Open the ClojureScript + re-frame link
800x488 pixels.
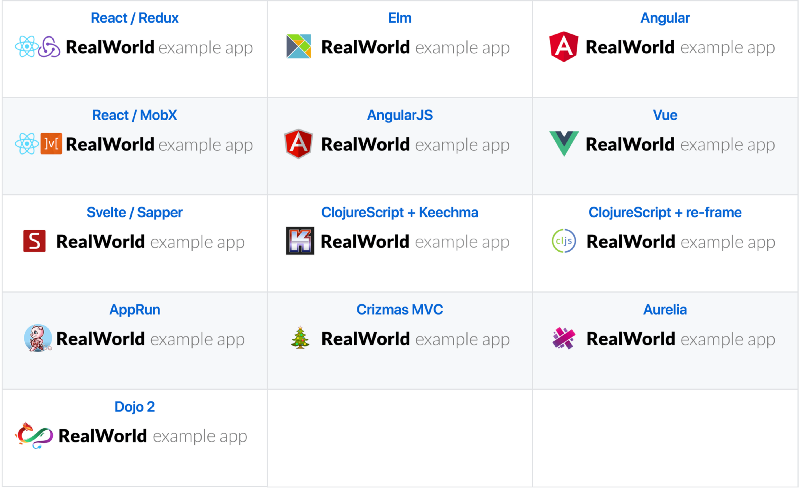pos(665,212)
